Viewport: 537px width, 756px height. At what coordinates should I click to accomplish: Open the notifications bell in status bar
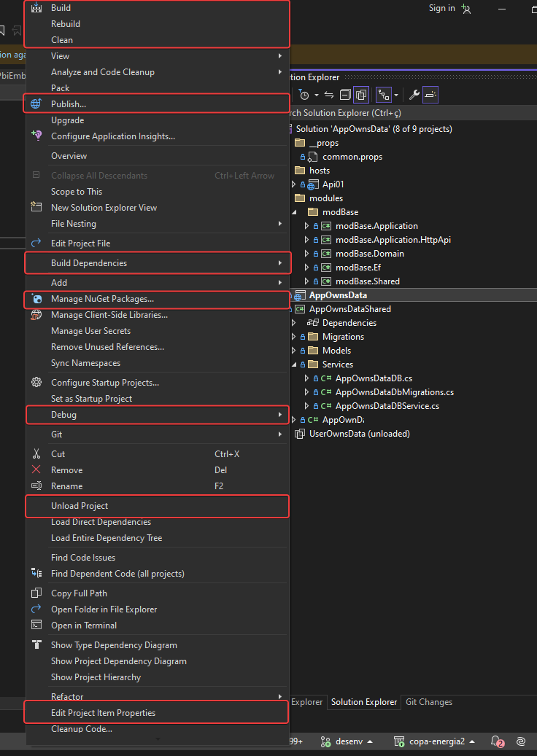point(497,741)
